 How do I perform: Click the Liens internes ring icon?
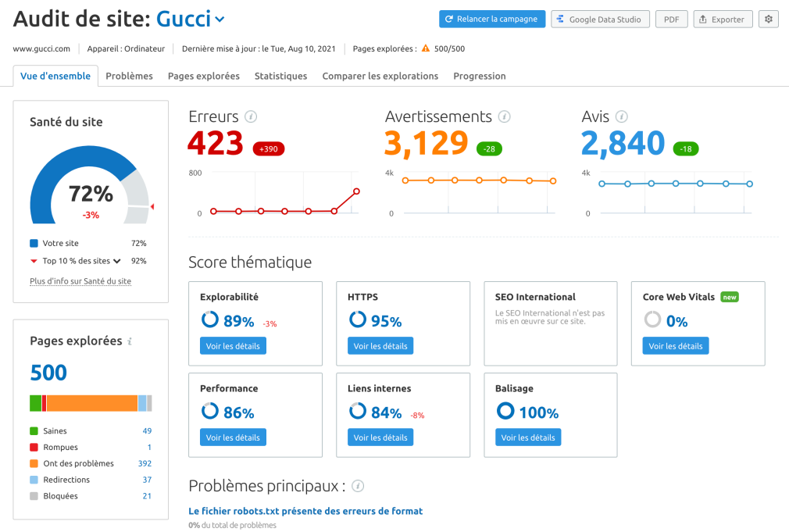pos(358,411)
